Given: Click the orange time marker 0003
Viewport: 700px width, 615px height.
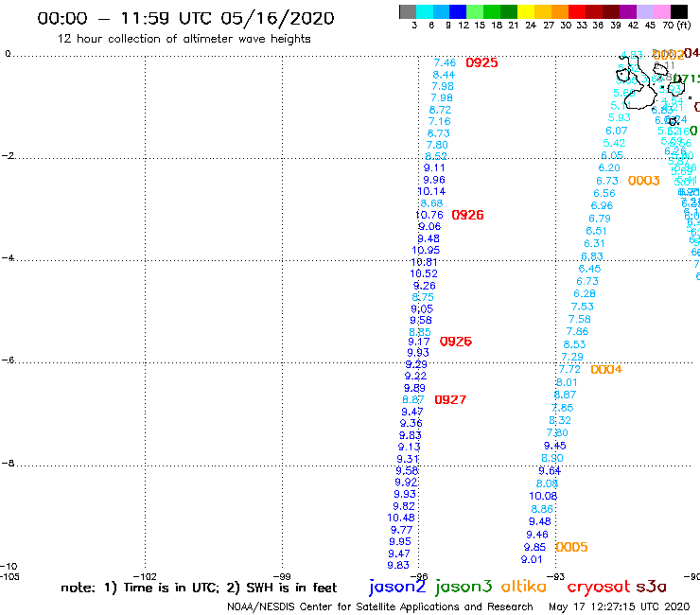Looking at the screenshot, I should [x=644, y=181].
